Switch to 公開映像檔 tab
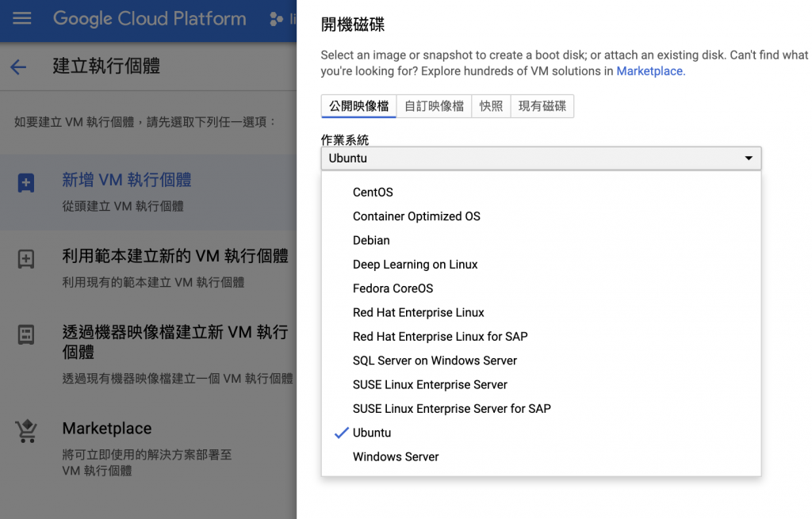 click(359, 106)
